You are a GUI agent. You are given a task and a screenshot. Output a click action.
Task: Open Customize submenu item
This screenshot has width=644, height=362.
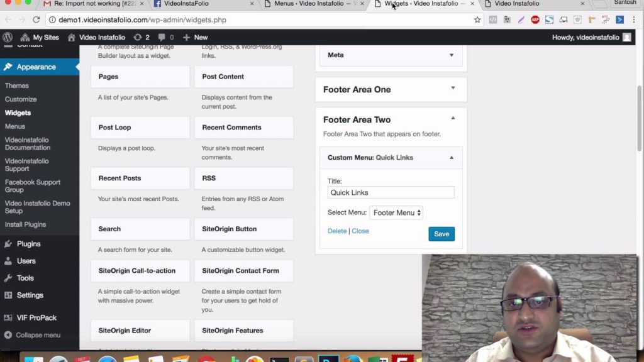(21, 99)
